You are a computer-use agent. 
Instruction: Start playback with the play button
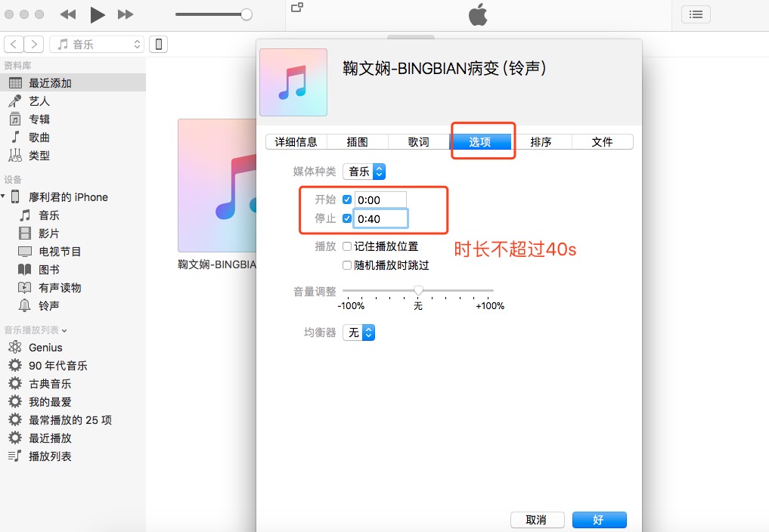click(97, 14)
